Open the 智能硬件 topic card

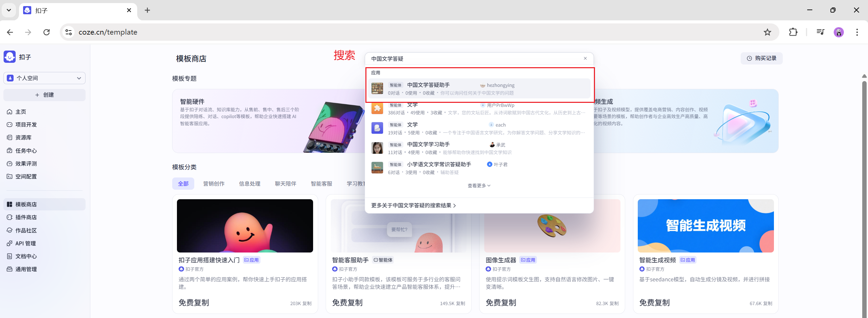pos(269,121)
